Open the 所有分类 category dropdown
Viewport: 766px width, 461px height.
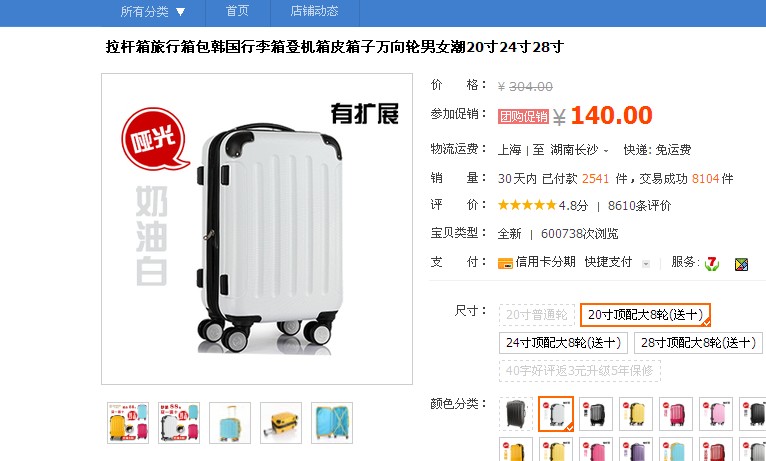(153, 11)
